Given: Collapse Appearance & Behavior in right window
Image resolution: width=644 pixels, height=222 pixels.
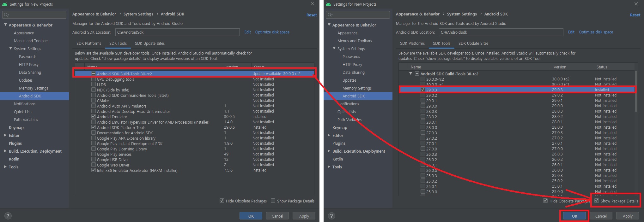Looking at the screenshot, I should click(329, 25).
